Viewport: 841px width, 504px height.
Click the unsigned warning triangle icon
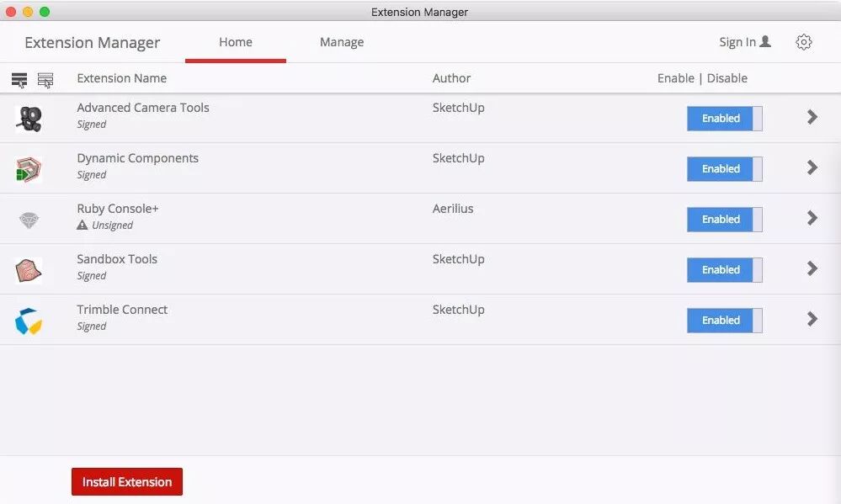[x=82, y=225]
